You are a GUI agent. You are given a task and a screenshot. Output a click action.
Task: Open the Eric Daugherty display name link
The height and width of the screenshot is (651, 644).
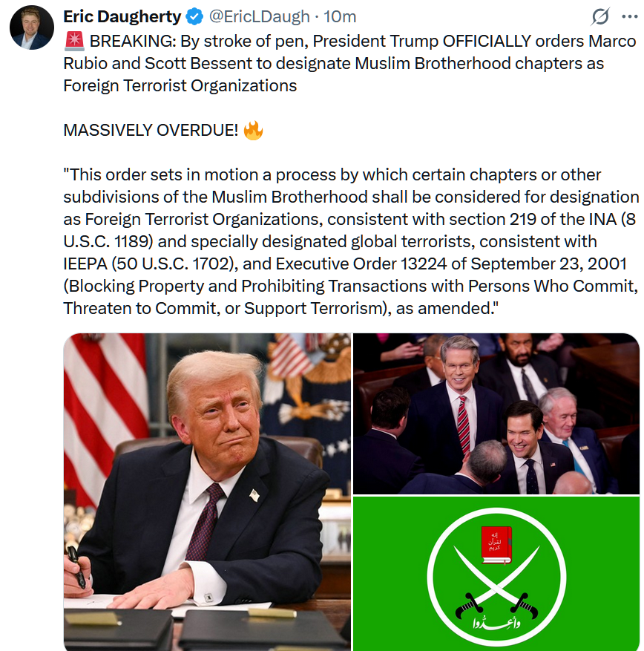point(122,17)
